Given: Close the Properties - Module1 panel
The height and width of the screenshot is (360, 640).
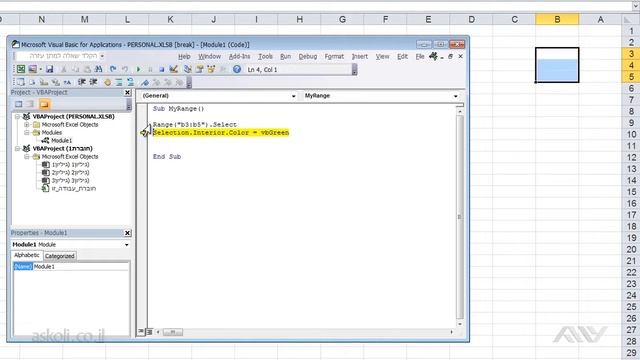Looking at the screenshot, I should (x=127, y=233).
